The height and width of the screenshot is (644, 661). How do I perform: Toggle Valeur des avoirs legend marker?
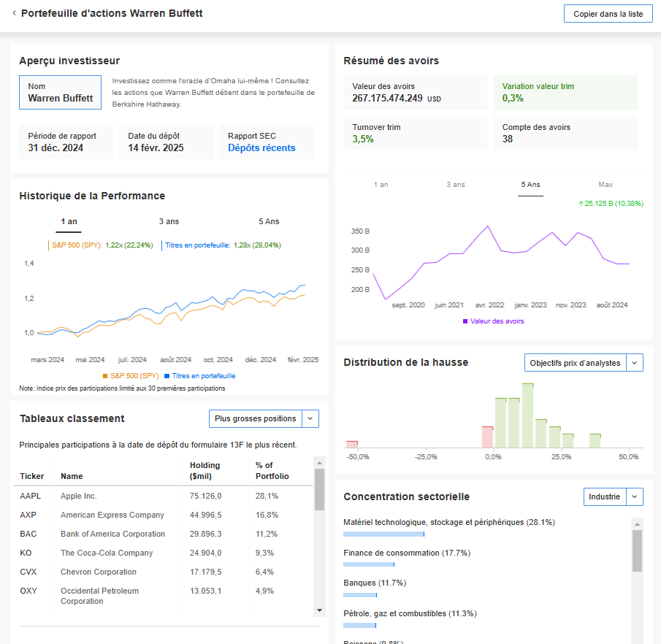(493, 321)
